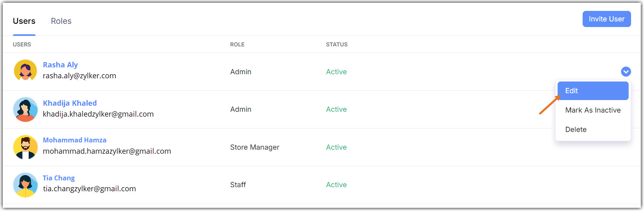
Task: Open Khadija Khaled's name link
Action: [70, 103]
